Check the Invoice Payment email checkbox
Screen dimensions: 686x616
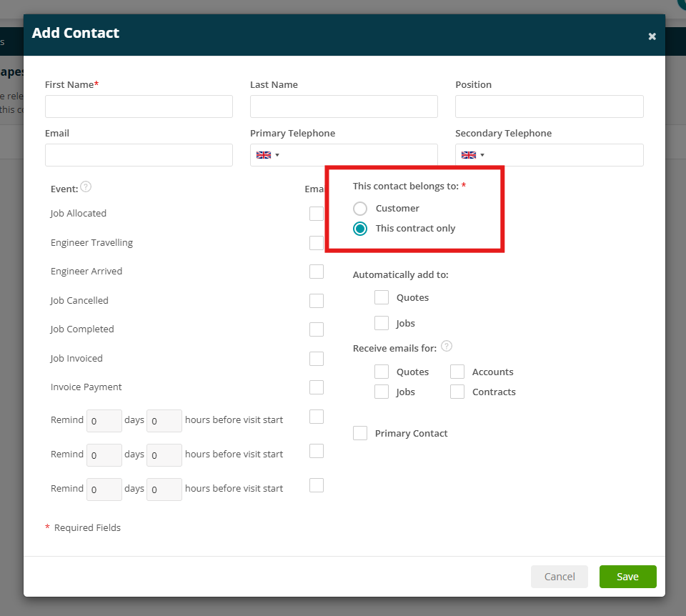pos(317,387)
